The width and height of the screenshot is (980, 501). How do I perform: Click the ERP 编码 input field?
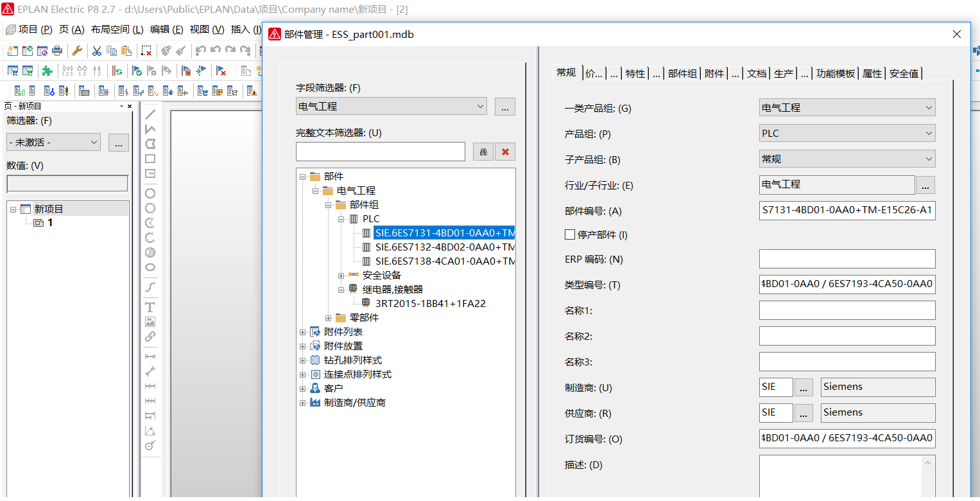847,259
